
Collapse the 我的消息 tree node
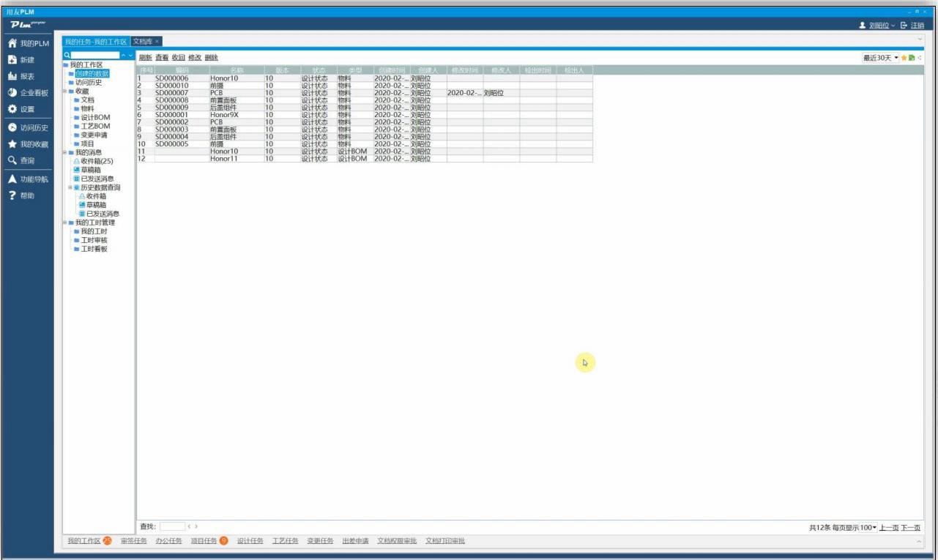click(65, 152)
